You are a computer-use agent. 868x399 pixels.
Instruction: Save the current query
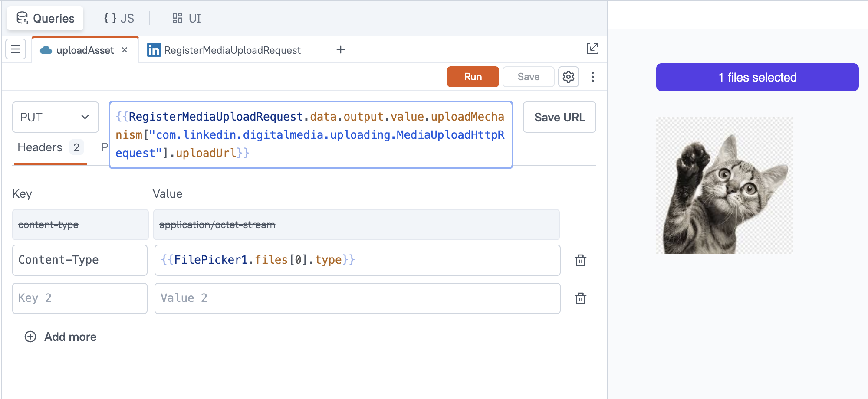tap(528, 77)
